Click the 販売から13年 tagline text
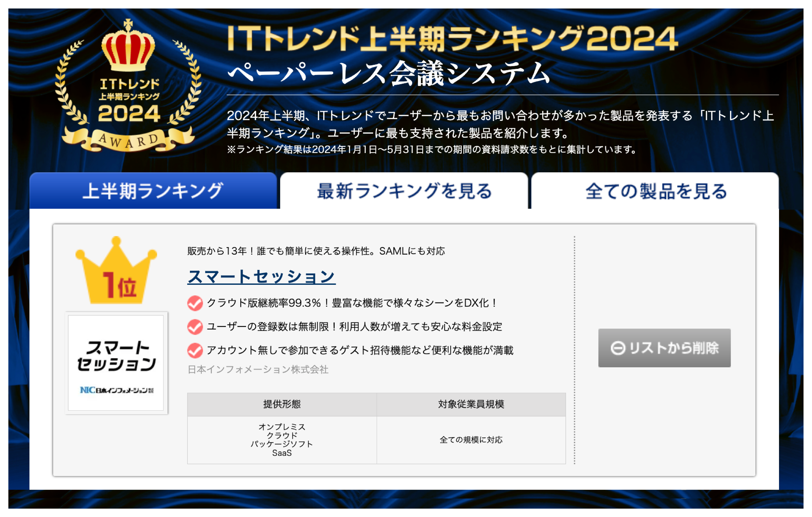Image resolution: width=812 pixels, height=517 pixels. [x=316, y=251]
